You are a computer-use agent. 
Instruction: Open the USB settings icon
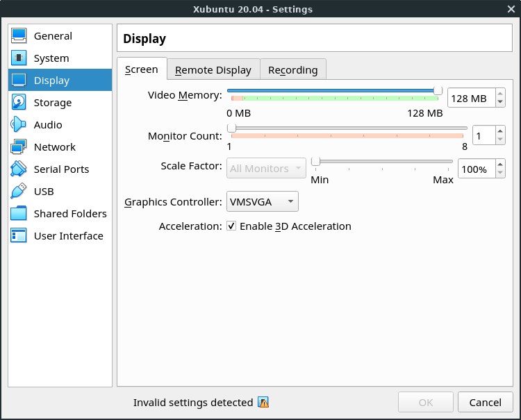click(x=19, y=192)
